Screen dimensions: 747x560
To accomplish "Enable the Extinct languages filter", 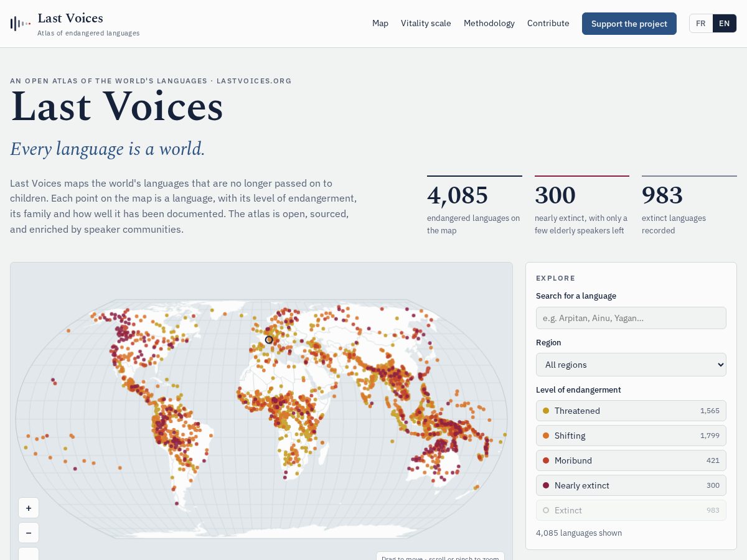I will [631, 510].
